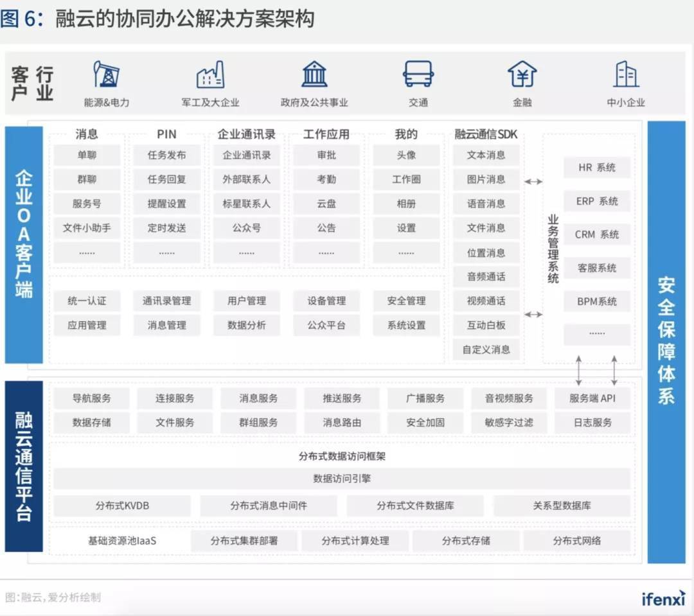This screenshot has width=694, height=616.
Task: Click the 提醒设置 box
Action: 167,204
